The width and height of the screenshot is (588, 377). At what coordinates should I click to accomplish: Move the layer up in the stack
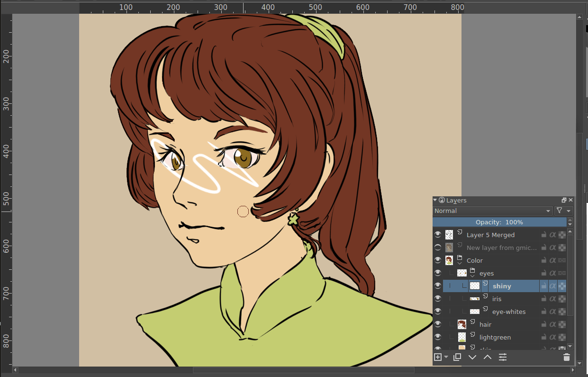488,357
